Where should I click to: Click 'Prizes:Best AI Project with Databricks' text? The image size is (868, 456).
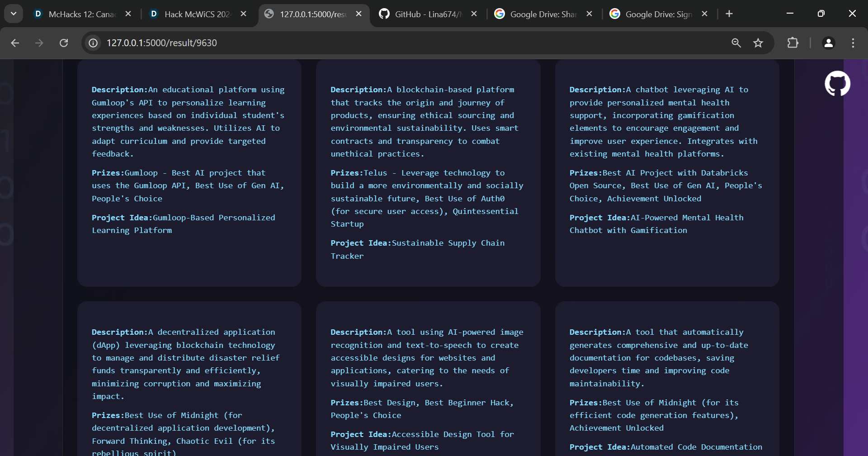659,173
